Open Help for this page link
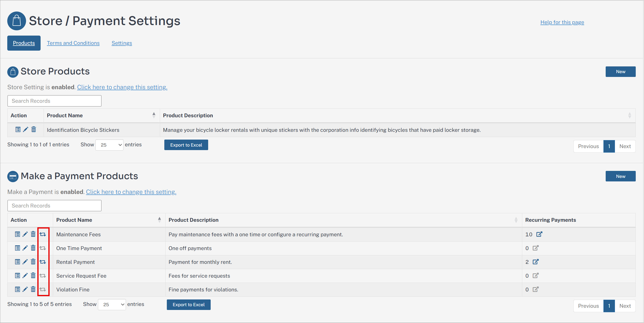The height and width of the screenshot is (323, 644). [562, 22]
